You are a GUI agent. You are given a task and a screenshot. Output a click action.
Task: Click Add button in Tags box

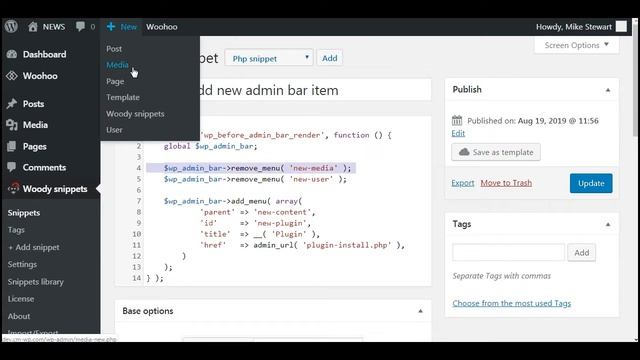582,252
